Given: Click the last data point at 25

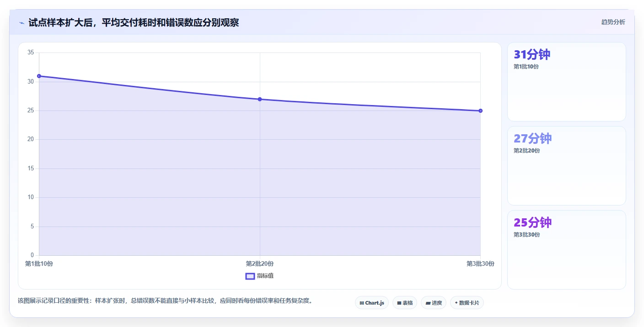Looking at the screenshot, I should (x=480, y=111).
